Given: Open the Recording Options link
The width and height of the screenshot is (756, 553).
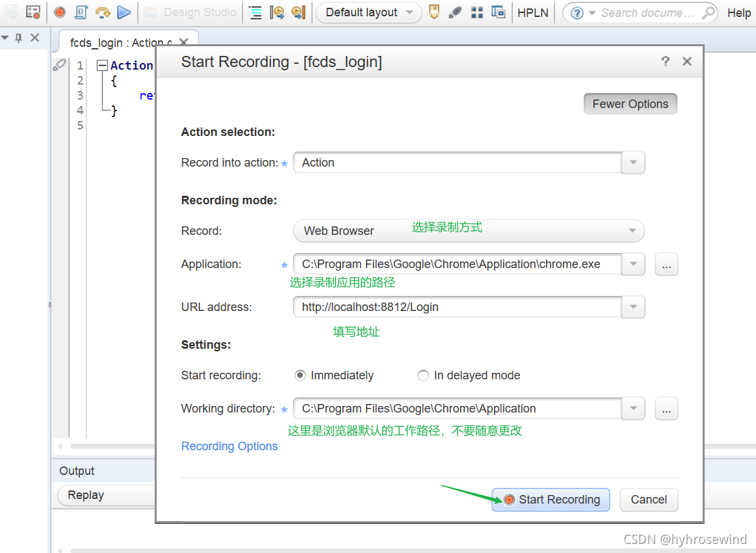Looking at the screenshot, I should [x=229, y=446].
